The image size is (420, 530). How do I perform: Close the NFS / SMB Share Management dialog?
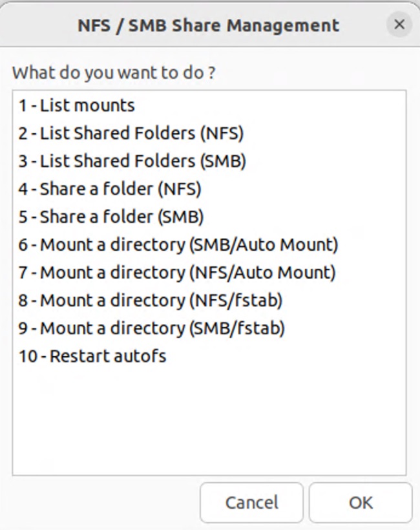[x=399, y=25]
